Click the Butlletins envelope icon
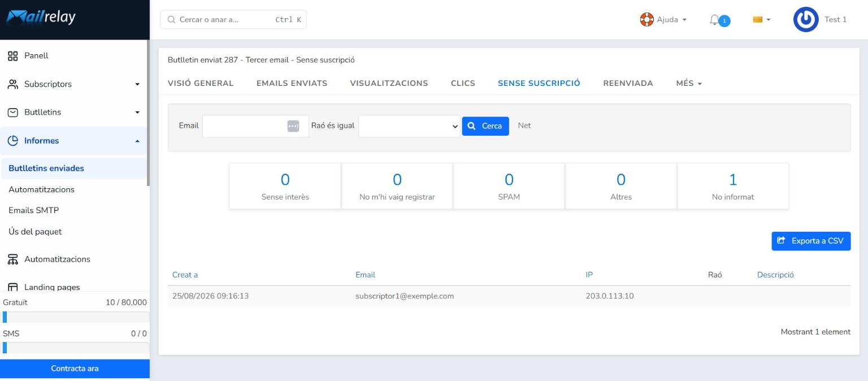Image resolution: width=868 pixels, height=381 pixels. coord(12,112)
